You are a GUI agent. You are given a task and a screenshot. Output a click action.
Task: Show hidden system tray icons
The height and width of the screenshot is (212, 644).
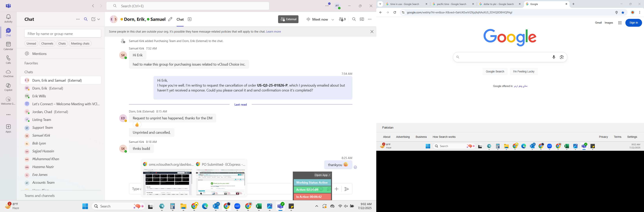(x=317, y=206)
